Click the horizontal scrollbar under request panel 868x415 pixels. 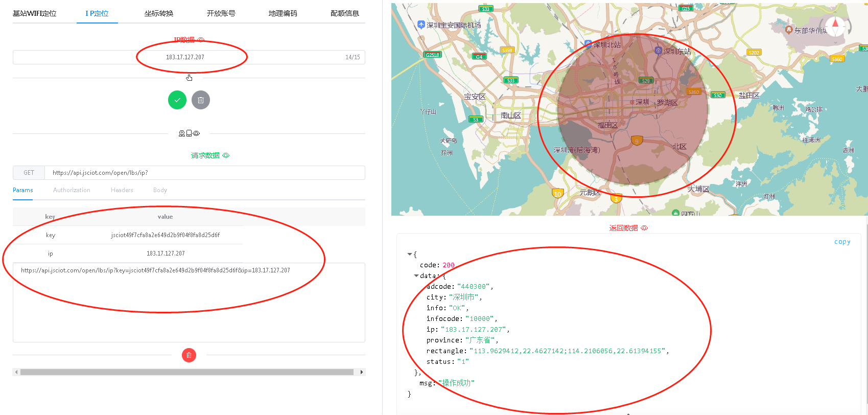(x=187, y=372)
